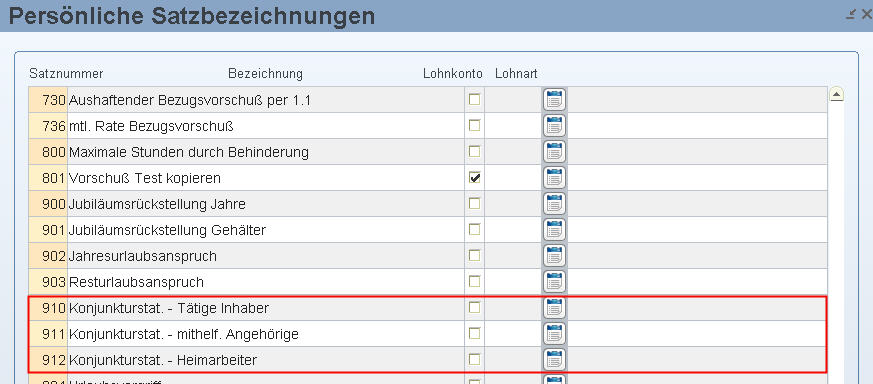Click Lohnart field of row 801

pyautogui.click(x=513, y=178)
